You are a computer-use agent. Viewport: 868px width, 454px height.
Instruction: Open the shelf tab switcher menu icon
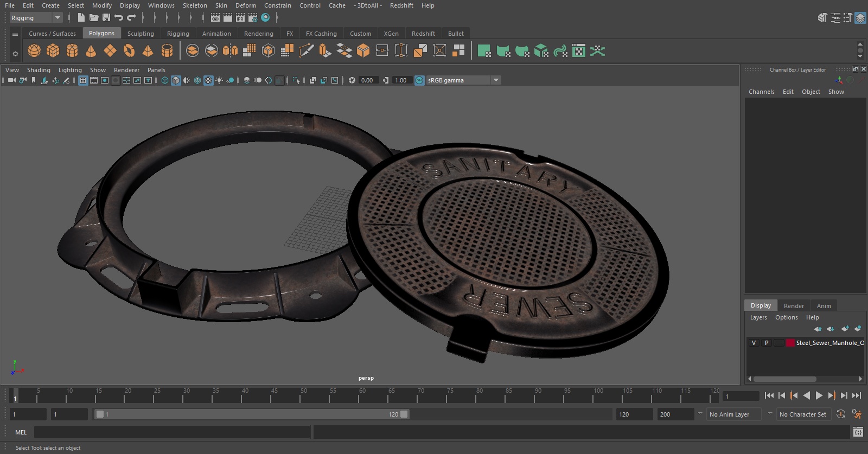point(15,34)
